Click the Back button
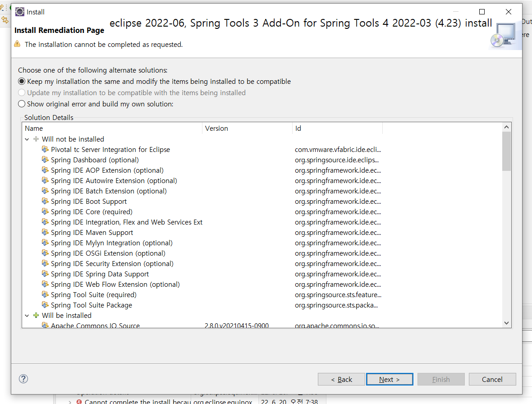The width and height of the screenshot is (532, 404). [341, 379]
